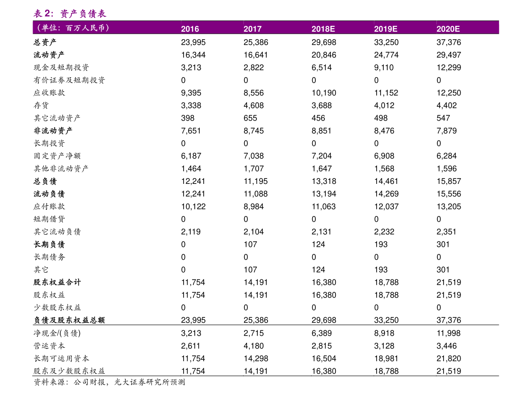Select the 其它流动资产 row label

click(57, 118)
